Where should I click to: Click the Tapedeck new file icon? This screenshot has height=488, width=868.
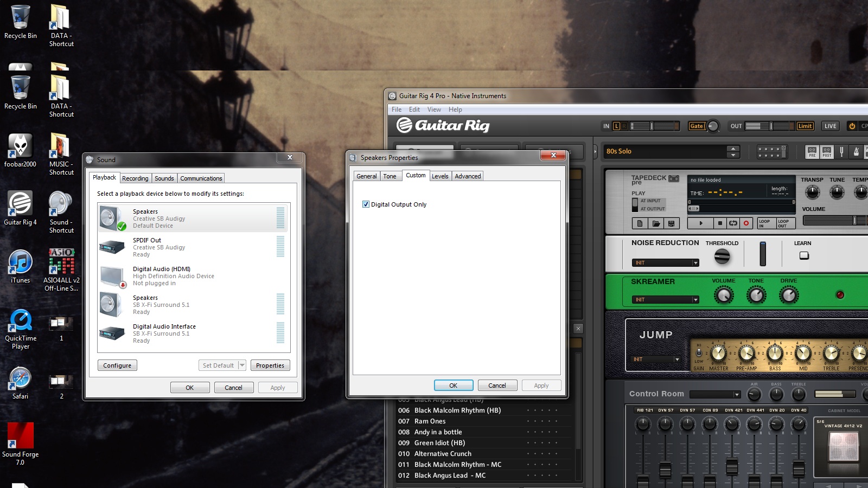(640, 223)
